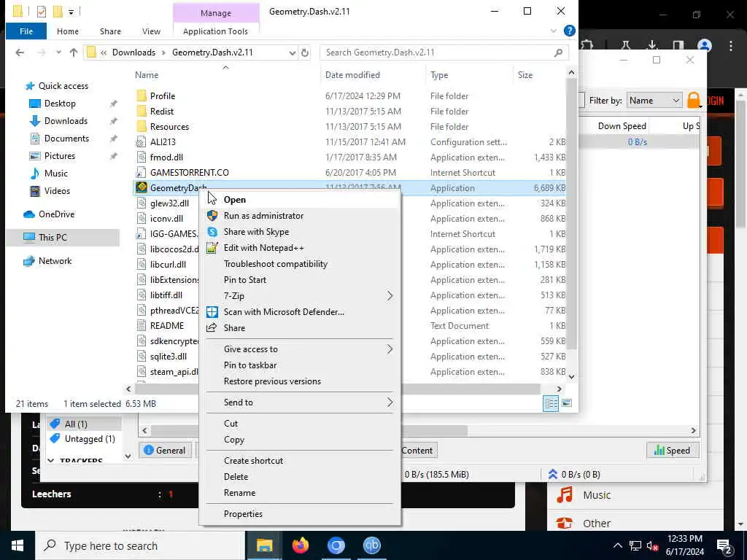Image resolution: width=747 pixels, height=560 pixels.
Task: Open the General tab in qBittorrent
Action: click(165, 451)
